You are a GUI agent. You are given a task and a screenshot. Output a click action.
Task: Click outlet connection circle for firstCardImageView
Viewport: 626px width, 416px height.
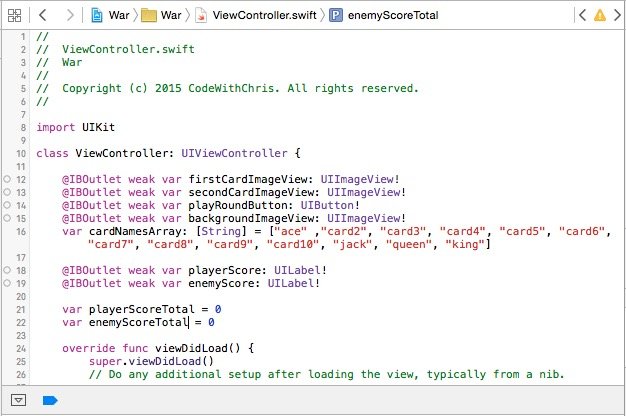tap(7, 179)
